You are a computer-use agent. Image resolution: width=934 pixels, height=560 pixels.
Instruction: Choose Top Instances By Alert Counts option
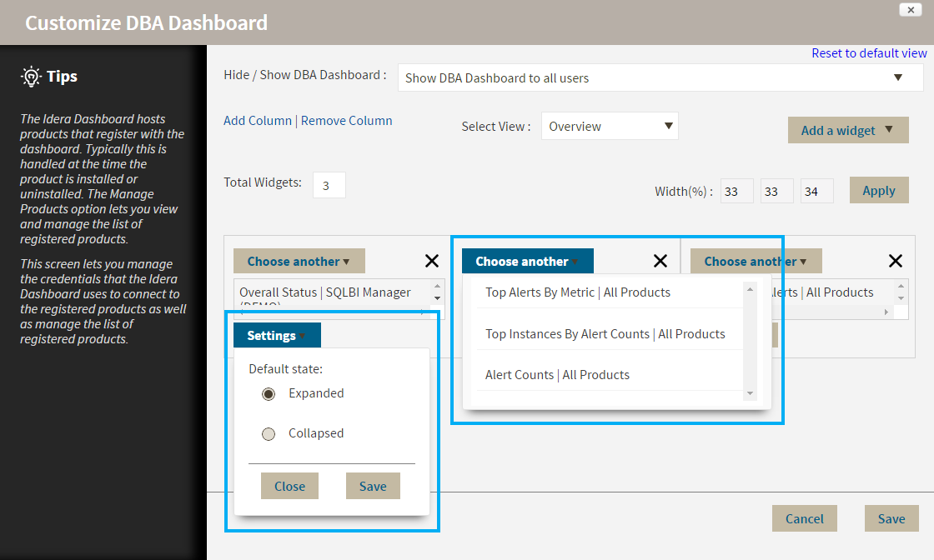point(605,334)
